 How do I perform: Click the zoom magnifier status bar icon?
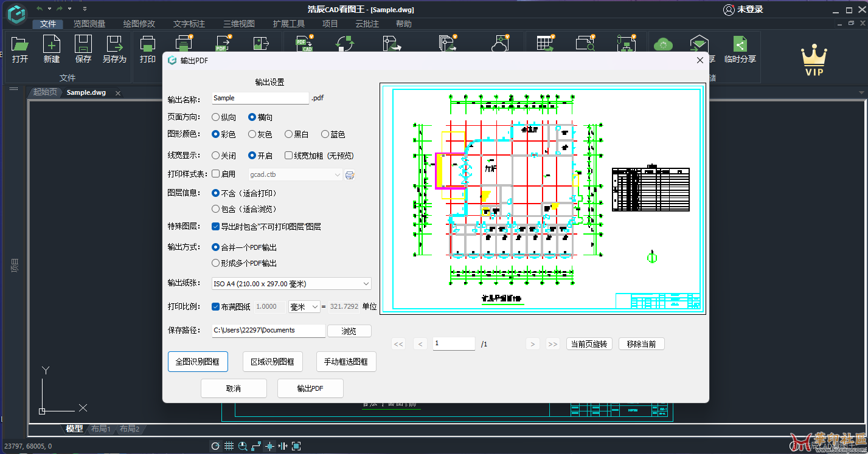pyautogui.click(x=243, y=446)
